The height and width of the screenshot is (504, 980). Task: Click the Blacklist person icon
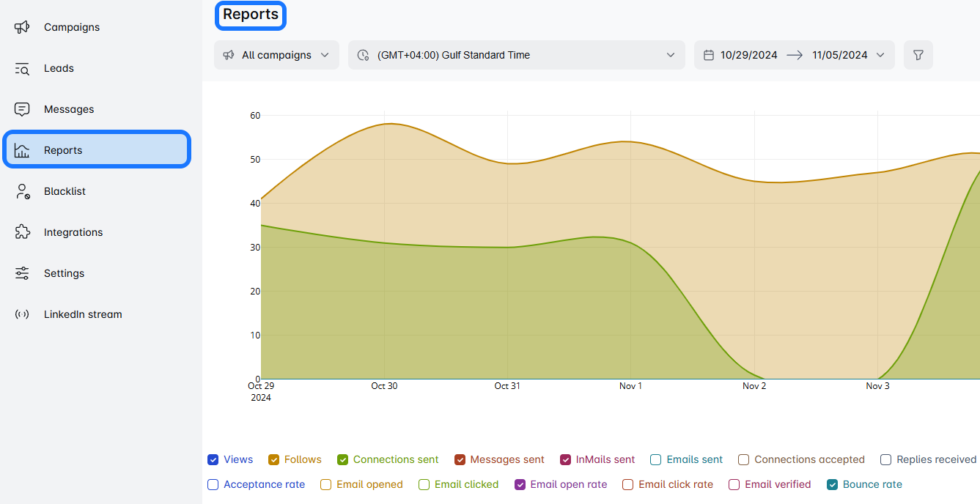[22, 192]
